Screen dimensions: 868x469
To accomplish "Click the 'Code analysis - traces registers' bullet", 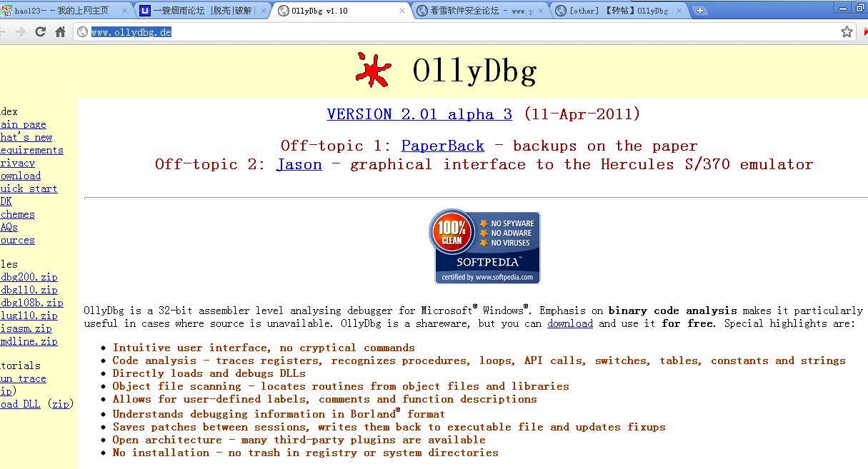I will click(479, 360).
